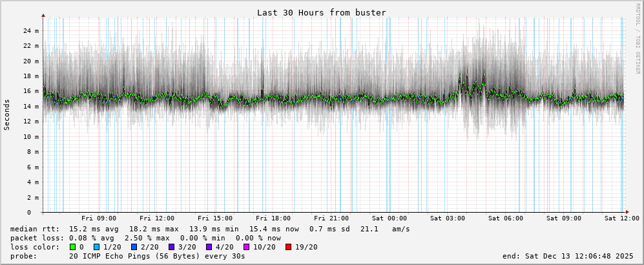The image size is (644, 265).
Task: Click the Fri 09:00 time axis label
Action: click(x=99, y=218)
